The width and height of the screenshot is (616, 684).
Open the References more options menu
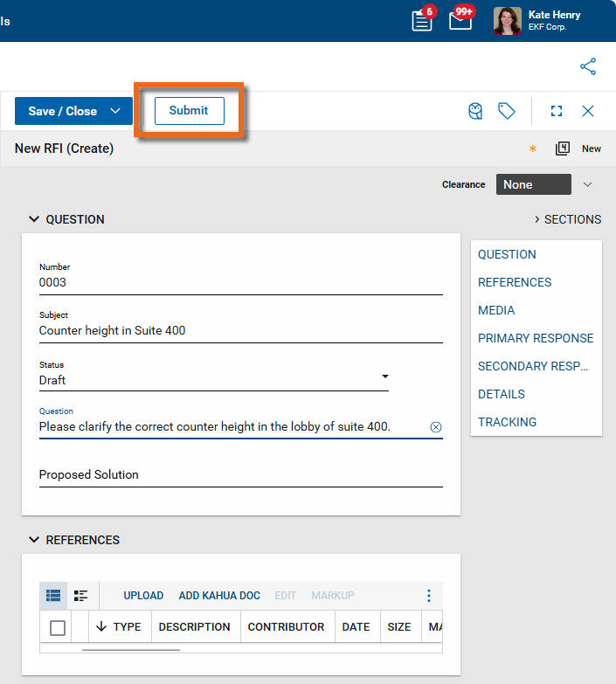[x=428, y=596]
